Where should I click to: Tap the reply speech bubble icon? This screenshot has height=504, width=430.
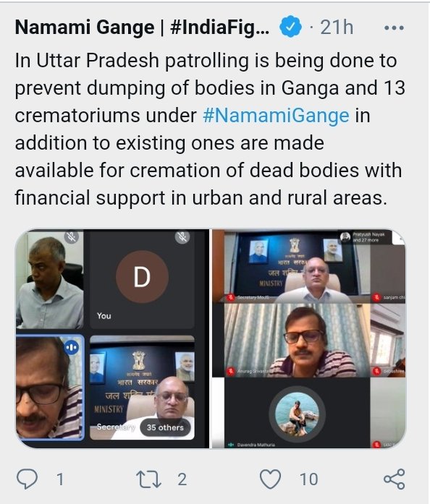[x=27, y=479]
